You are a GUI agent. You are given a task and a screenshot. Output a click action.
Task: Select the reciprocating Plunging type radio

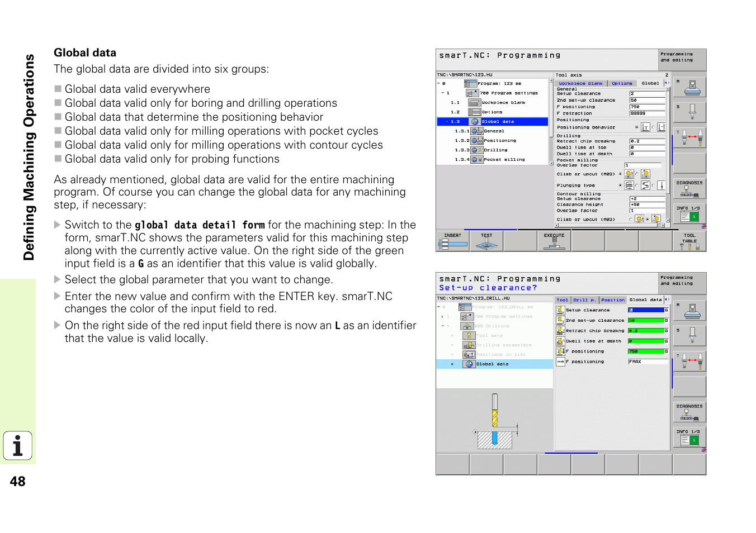click(x=636, y=185)
